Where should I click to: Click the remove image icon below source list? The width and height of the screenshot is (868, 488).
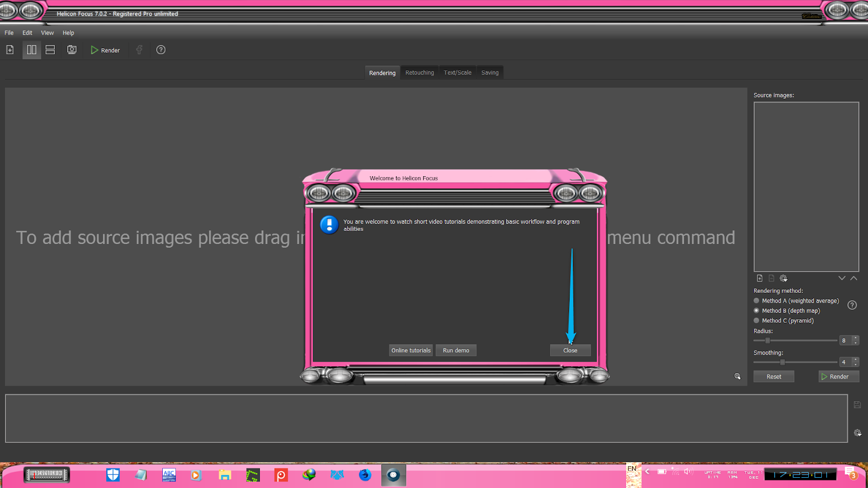click(x=771, y=278)
